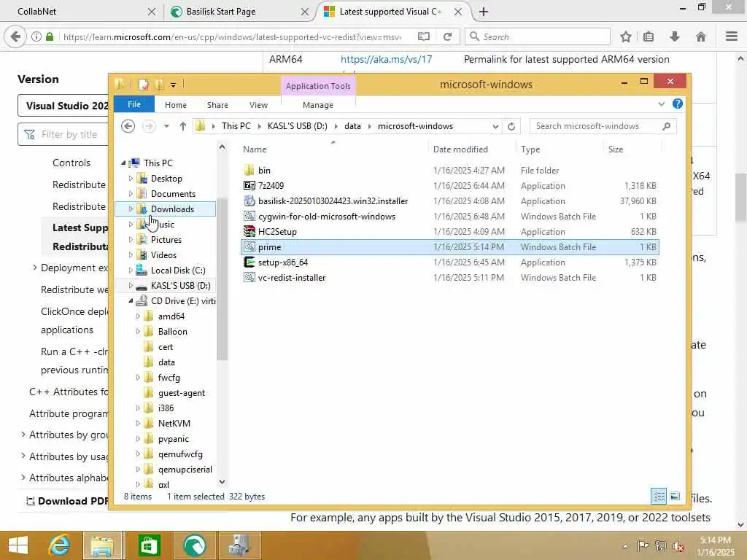Switch to Details view layout icon
This screenshot has width=747, height=560.
659,496
